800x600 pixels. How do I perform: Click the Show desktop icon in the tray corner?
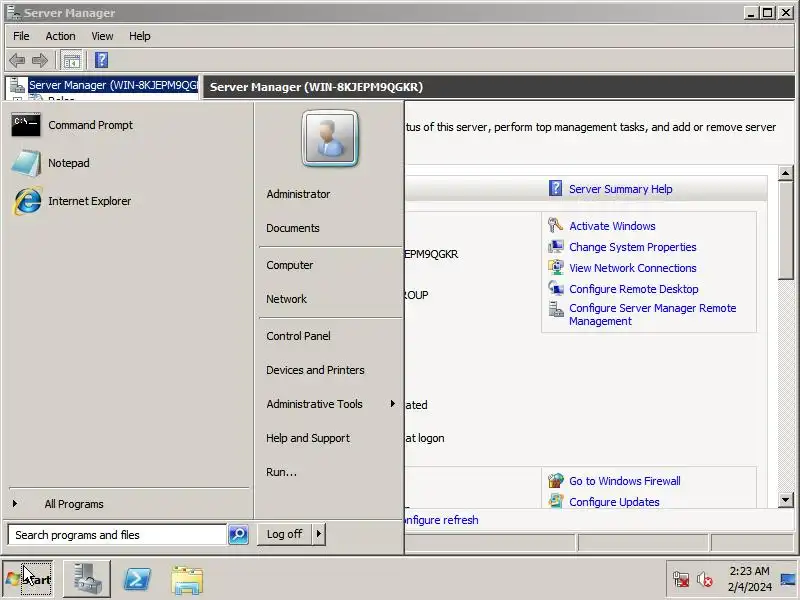click(x=789, y=579)
